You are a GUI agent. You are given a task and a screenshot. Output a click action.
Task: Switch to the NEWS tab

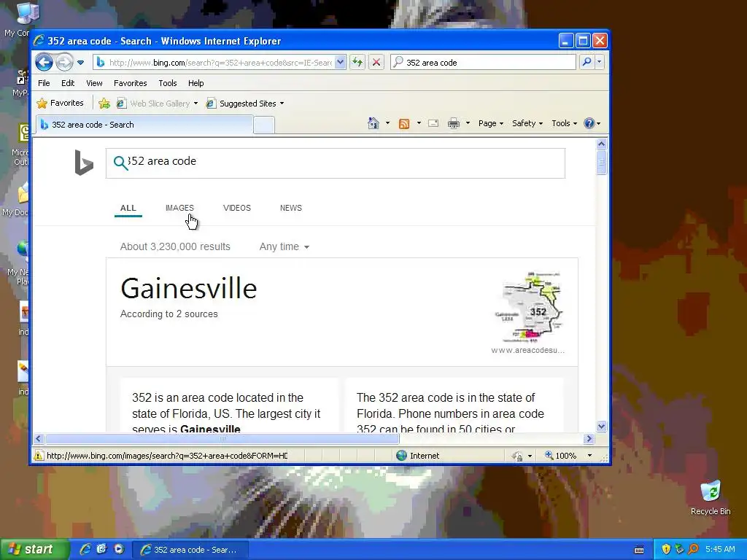pyautogui.click(x=291, y=208)
